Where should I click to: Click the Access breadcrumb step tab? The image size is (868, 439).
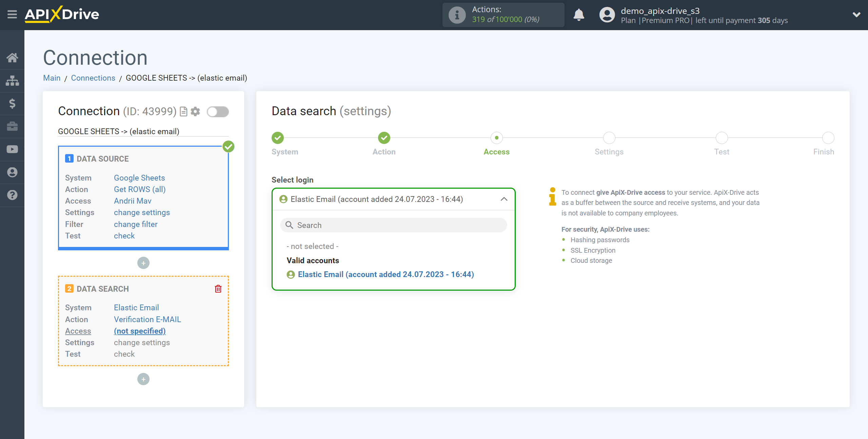coord(496,143)
